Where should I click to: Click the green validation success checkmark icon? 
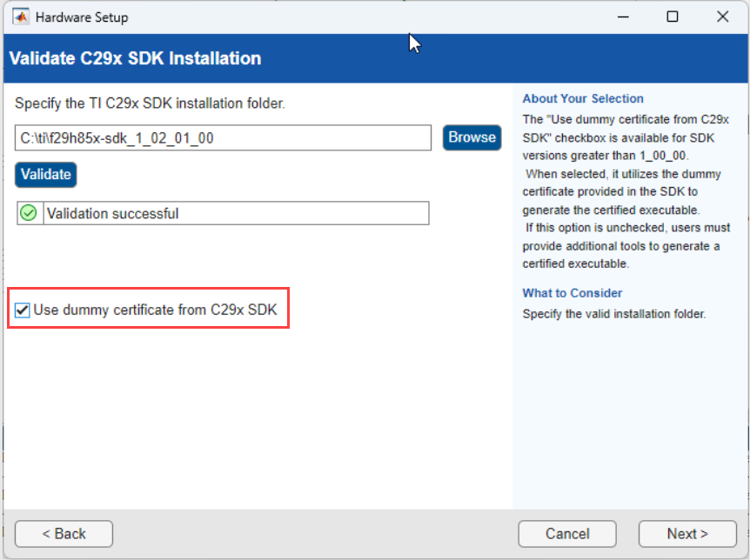28,213
